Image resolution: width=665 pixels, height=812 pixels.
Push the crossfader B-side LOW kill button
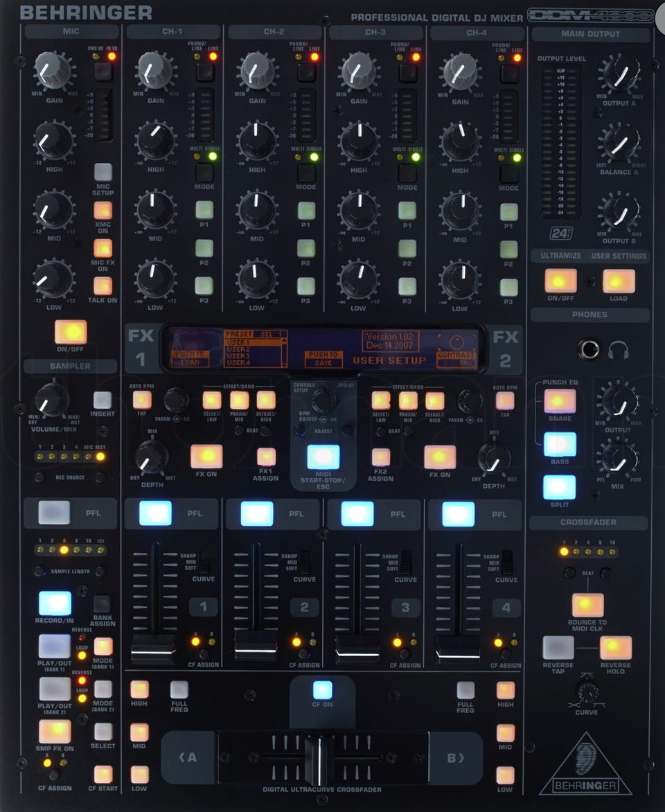point(506,775)
